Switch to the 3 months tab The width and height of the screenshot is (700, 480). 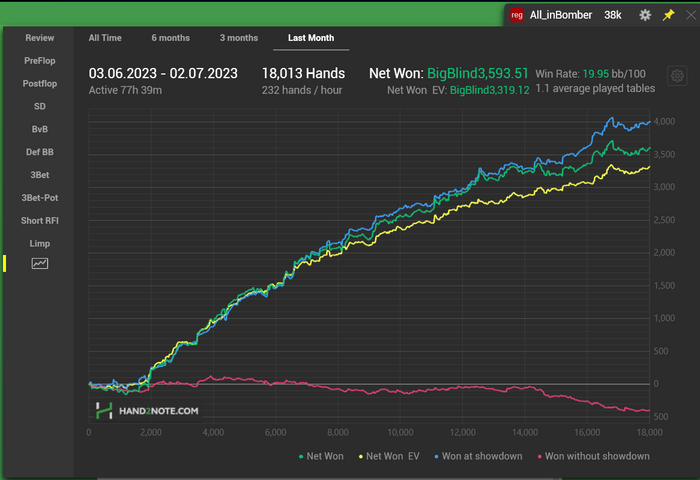239,38
